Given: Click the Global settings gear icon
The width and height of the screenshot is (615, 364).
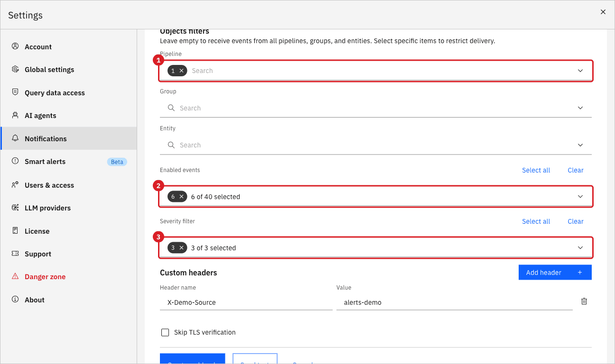Looking at the screenshot, I should click(15, 69).
